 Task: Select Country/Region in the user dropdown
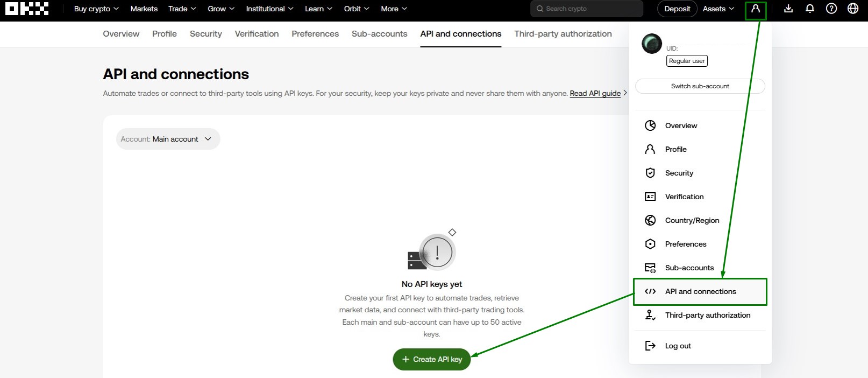tap(700, 220)
